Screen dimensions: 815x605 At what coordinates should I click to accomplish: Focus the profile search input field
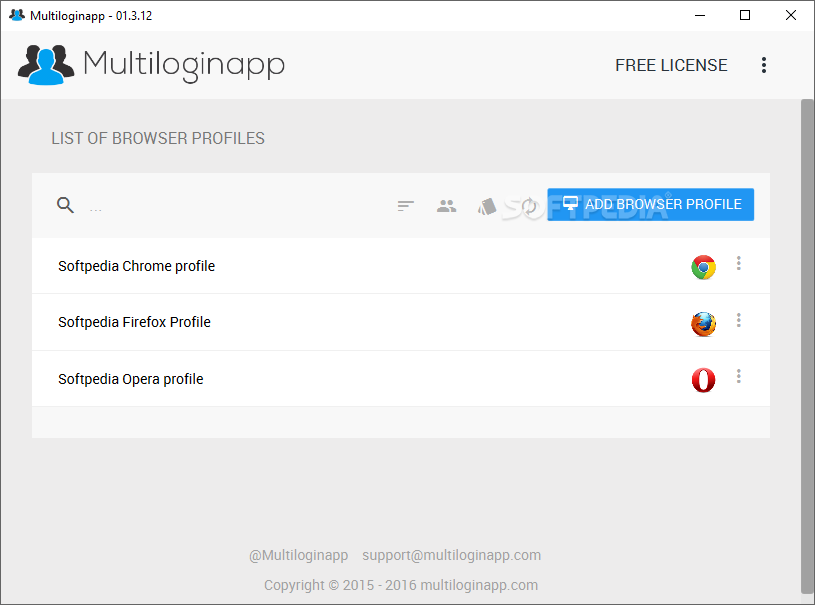[234, 206]
